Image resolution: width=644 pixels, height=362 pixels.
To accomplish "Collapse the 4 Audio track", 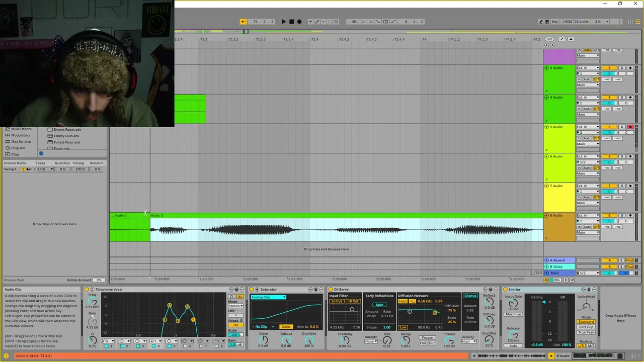I will 547,98.
